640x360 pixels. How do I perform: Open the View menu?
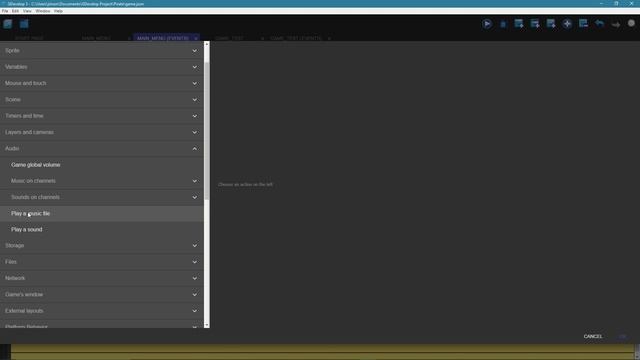(x=27, y=11)
